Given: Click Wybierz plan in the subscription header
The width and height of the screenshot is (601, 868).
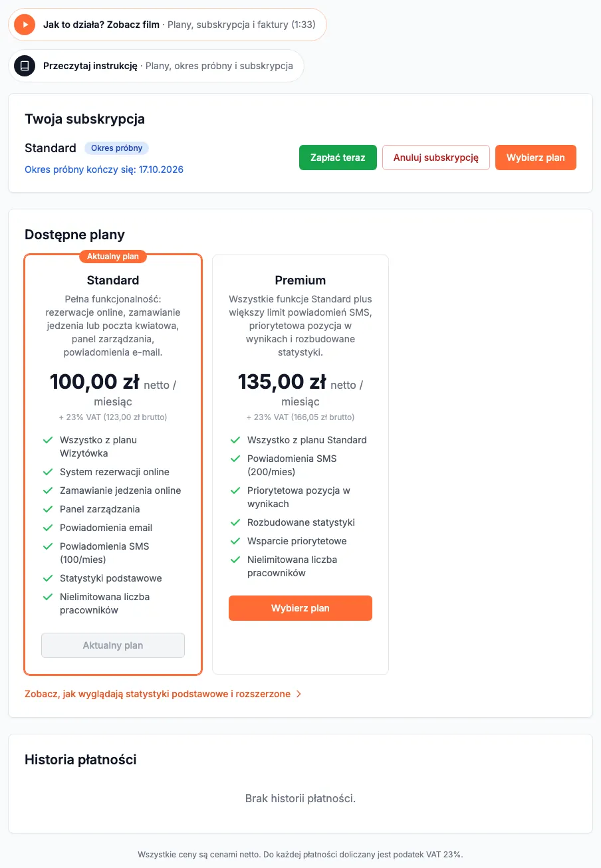Looking at the screenshot, I should 536,158.
